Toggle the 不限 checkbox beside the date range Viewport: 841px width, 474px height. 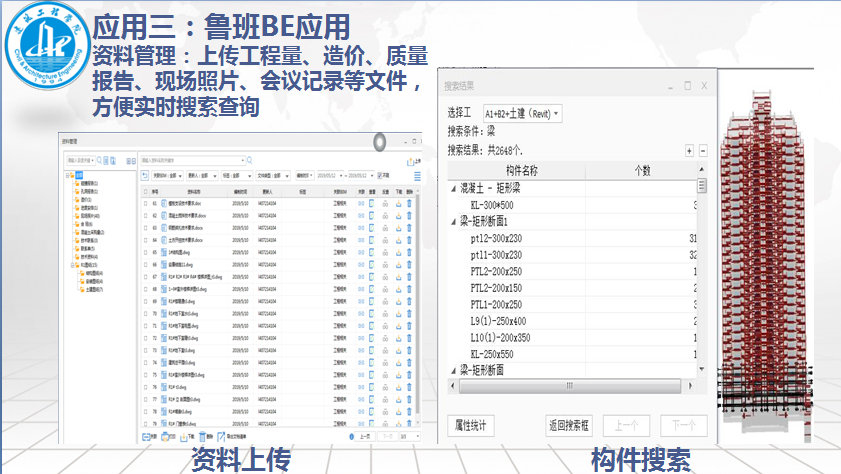tap(380, 175)
